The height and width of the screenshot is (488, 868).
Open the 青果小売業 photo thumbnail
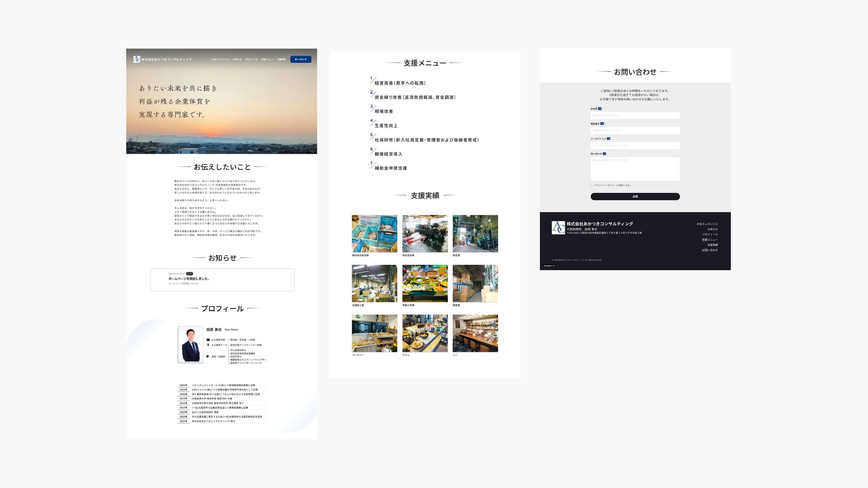[x=425, y=283]
